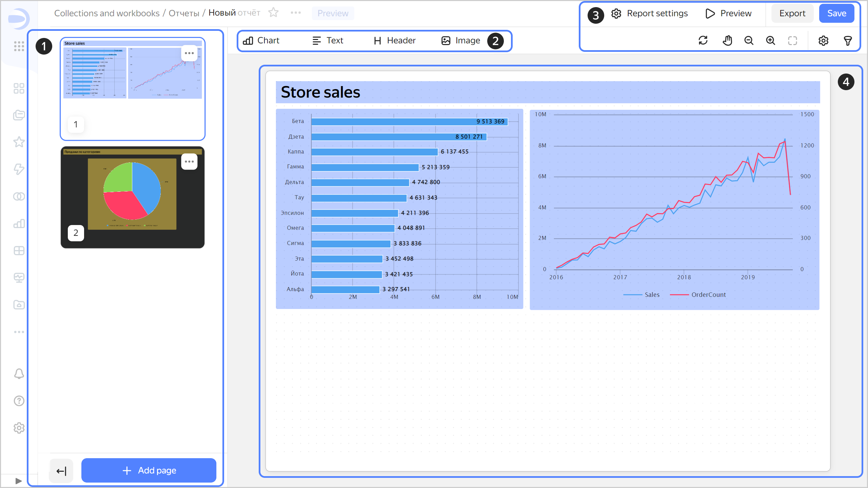The image size is (868, 488).
Task: Open the canvas gear settings icon
Action: 823,41
